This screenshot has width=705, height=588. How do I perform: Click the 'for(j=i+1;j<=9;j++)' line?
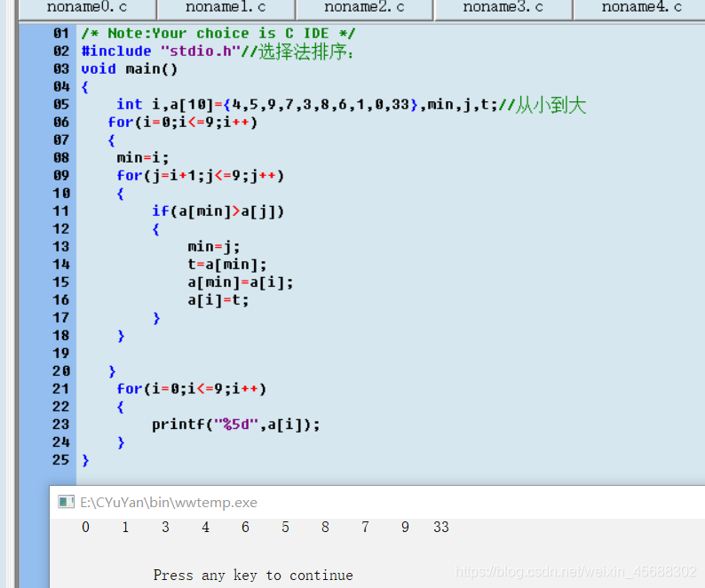point(201,176)
